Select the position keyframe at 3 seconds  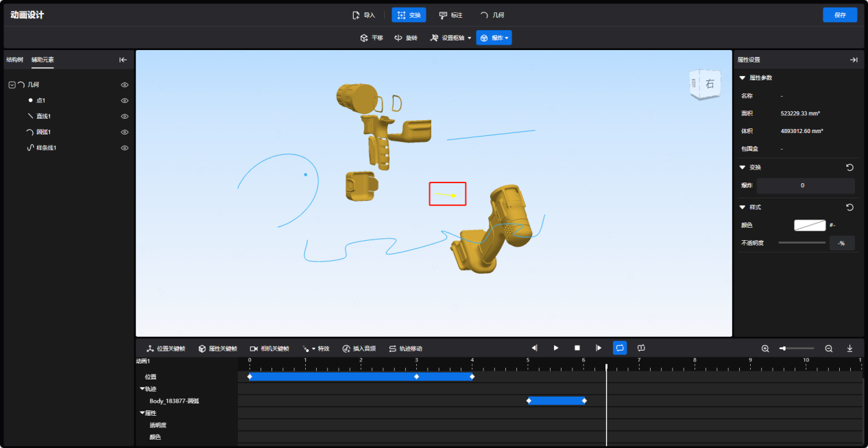(x=416, y=377)
